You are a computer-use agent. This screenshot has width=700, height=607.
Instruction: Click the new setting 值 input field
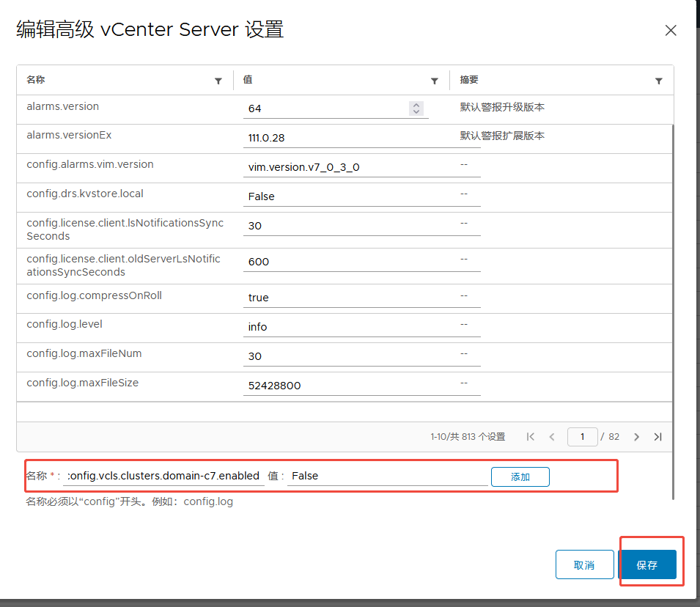(x=388, y=476)
